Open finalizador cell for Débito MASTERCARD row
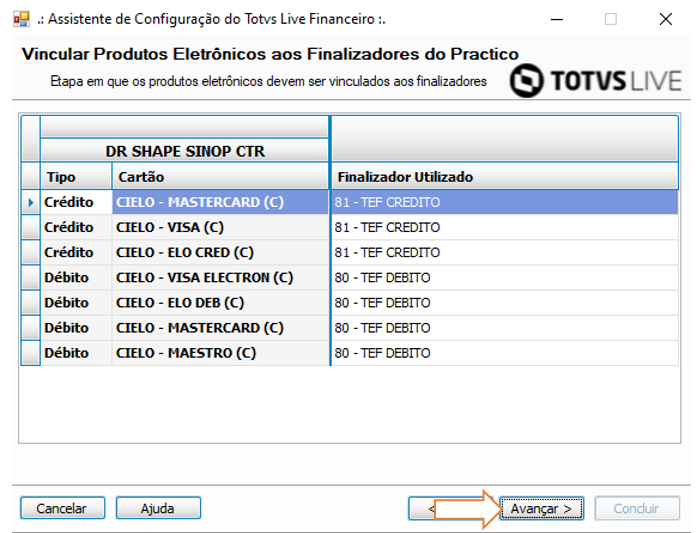The width and height of the screenshot is (696, 533). coord(505,328)
